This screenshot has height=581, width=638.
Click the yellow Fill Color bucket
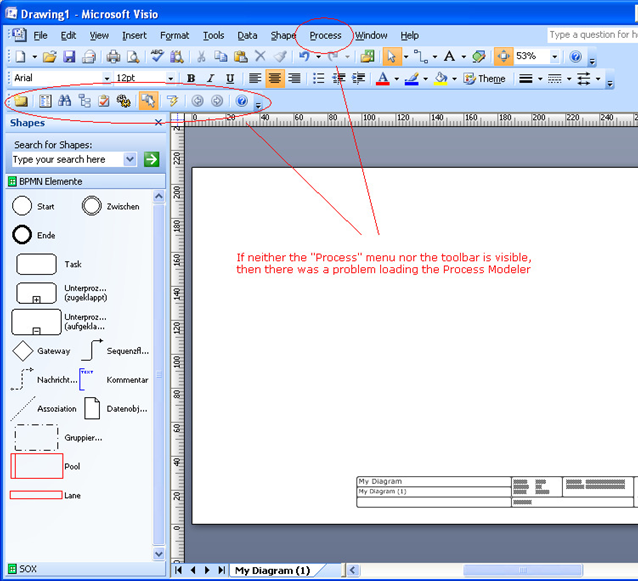pos(441,78)
